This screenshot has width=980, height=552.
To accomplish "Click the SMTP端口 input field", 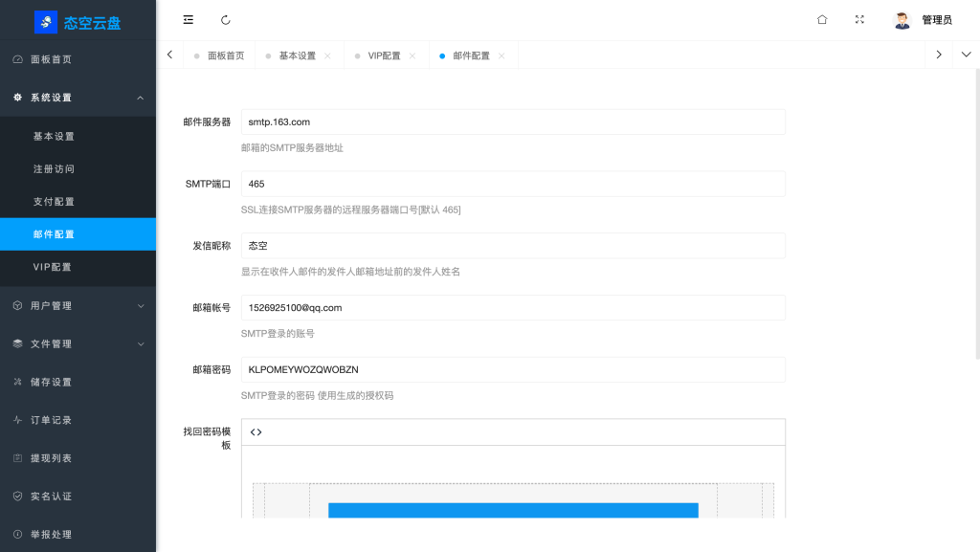I will 513,184.
